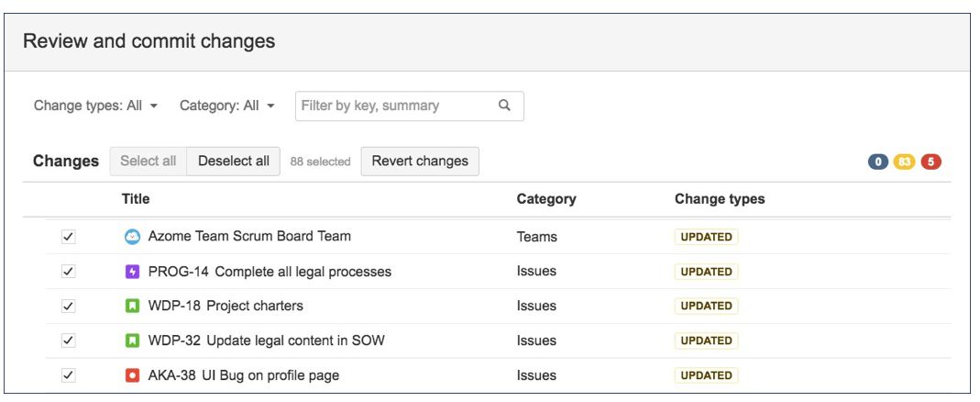This screenshot has height=402, width=980.
Task: Click the UI Bug on profile page summary
Action: click(x=270, y=375)
